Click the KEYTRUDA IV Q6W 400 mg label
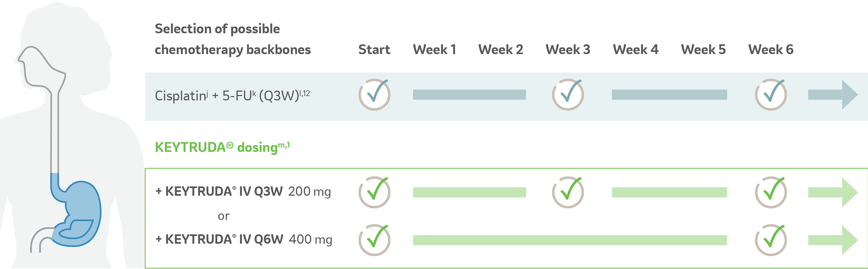This screenshot has width=868, height=269. [244, 239]
